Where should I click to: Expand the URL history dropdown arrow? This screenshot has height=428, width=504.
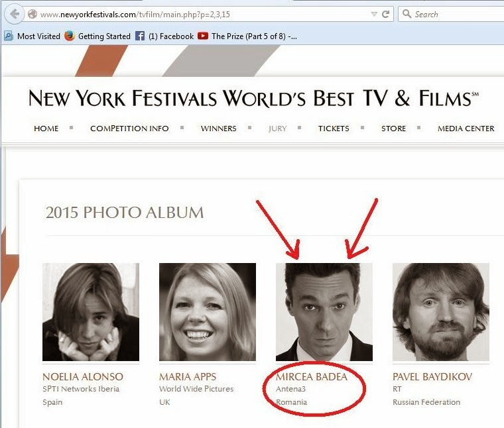pos(372,13)
